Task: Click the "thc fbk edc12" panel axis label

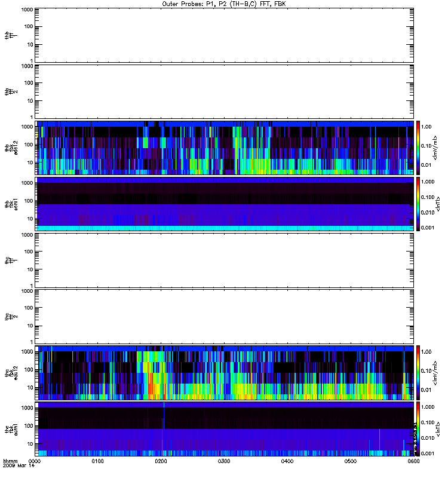Action: (11, 373)
